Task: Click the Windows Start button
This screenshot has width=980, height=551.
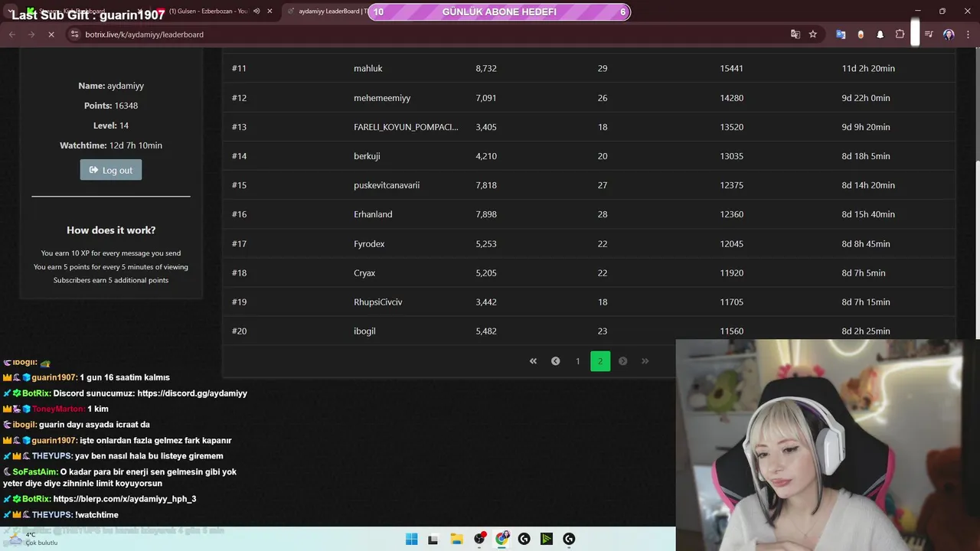Action: coord(411,539)
